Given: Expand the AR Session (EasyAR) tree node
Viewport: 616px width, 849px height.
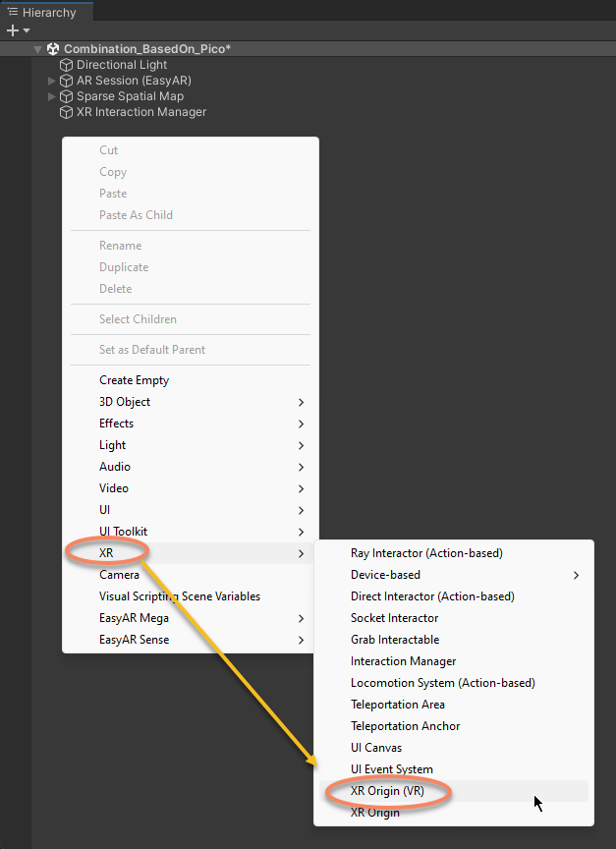Looking at the screenshot, I should (52, 81).
